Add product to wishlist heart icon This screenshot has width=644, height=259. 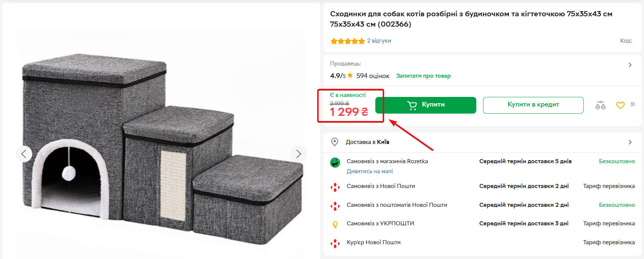(x=620, y=105)
